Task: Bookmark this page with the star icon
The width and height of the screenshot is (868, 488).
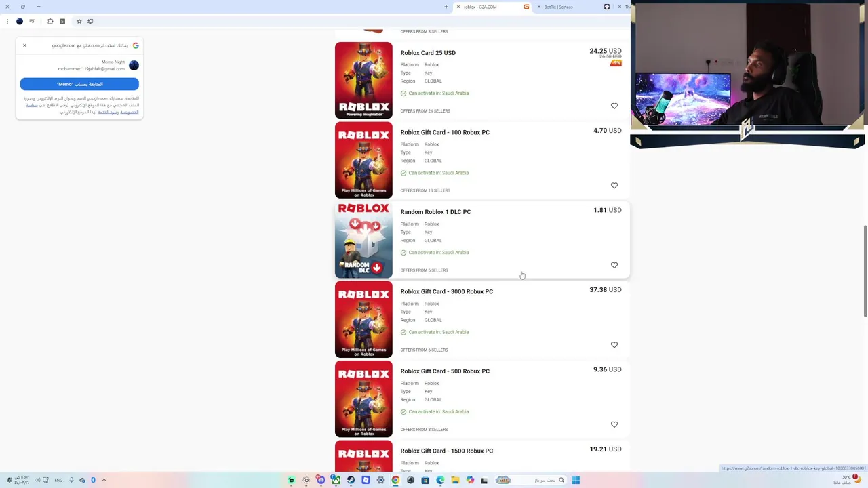Action: [x=79, y=21]
